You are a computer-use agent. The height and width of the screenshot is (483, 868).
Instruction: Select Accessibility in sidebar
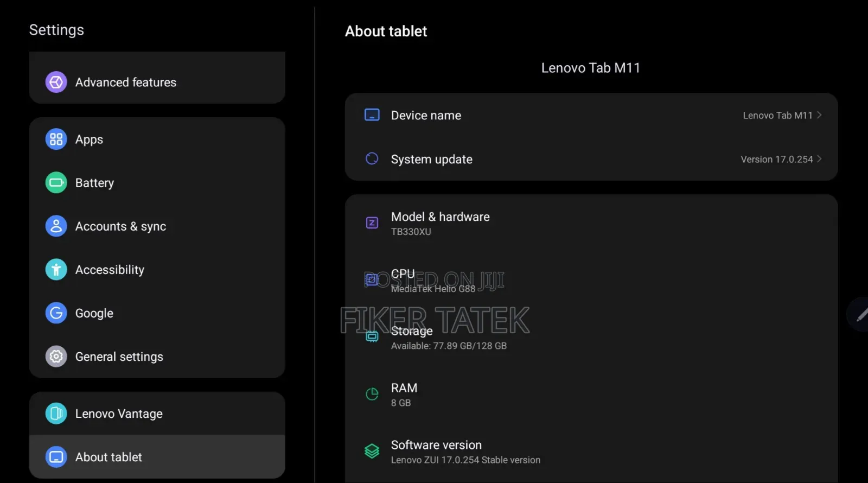(157, 270)
